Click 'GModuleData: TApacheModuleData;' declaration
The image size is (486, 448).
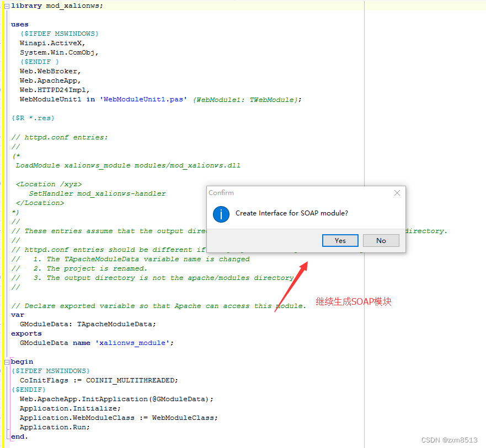[88, 324]
